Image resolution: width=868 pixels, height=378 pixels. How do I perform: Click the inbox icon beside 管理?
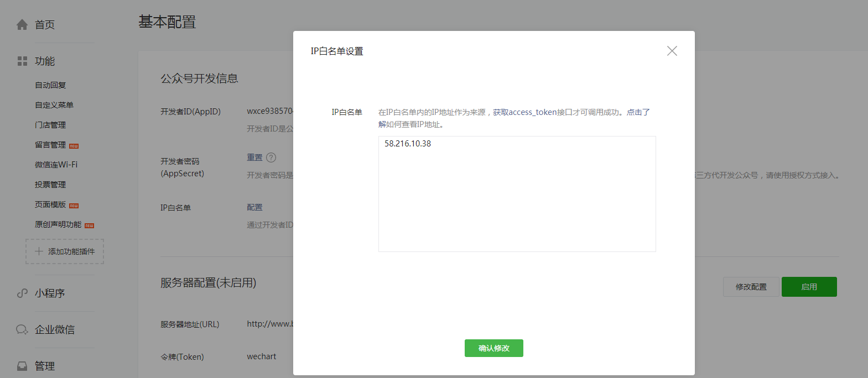coord(22,366)
